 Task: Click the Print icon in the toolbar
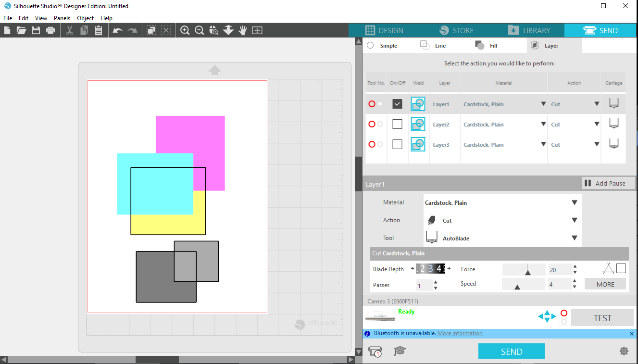(50, 30)
